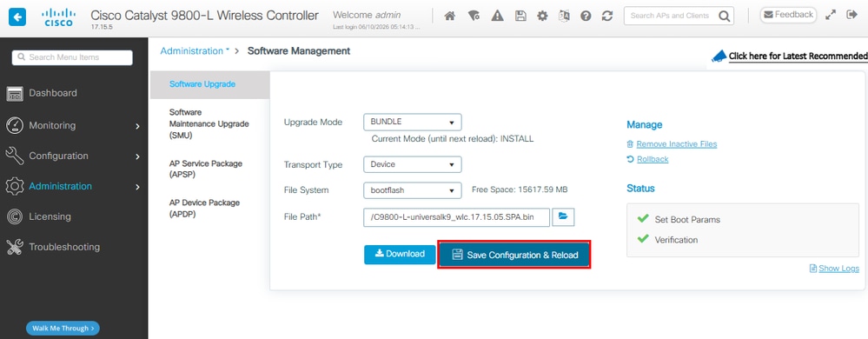868x339 pixels.
Task: Click the Show Logs link
Action: tap(838, 268)
